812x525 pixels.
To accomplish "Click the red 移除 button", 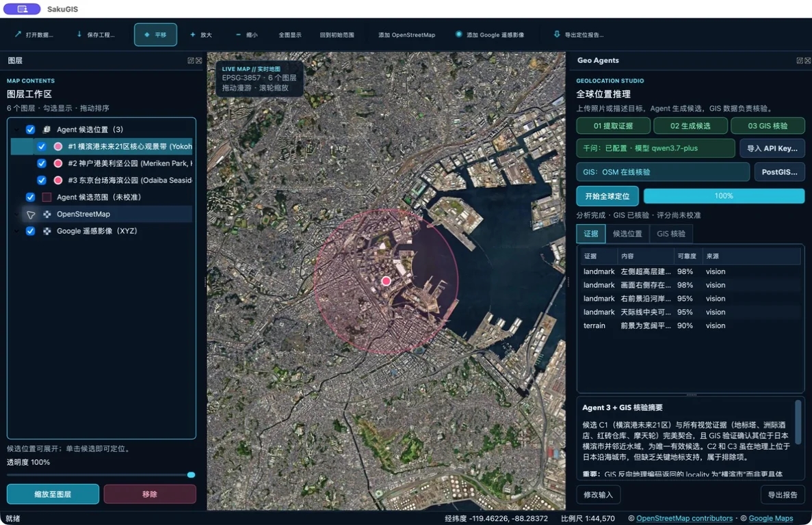I will [x=150, y=494].
